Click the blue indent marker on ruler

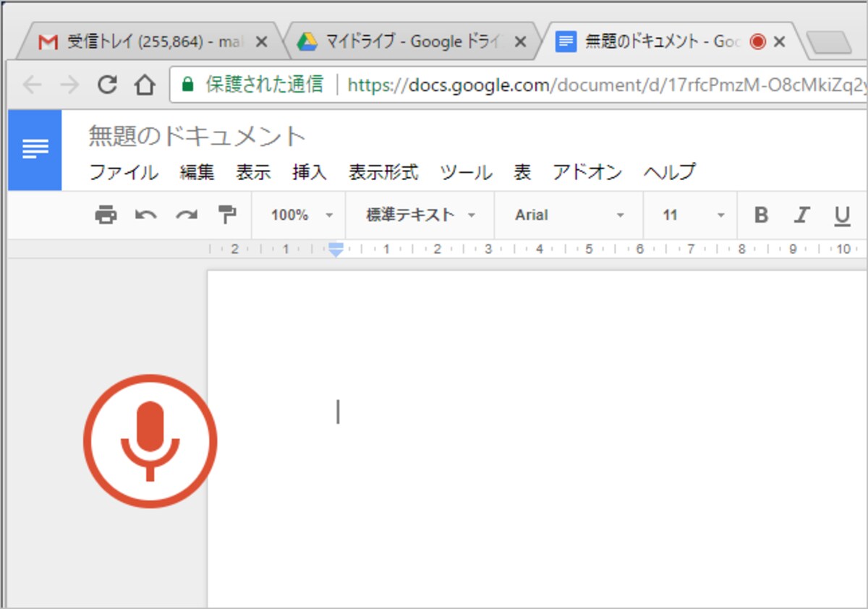click(335, 250)
